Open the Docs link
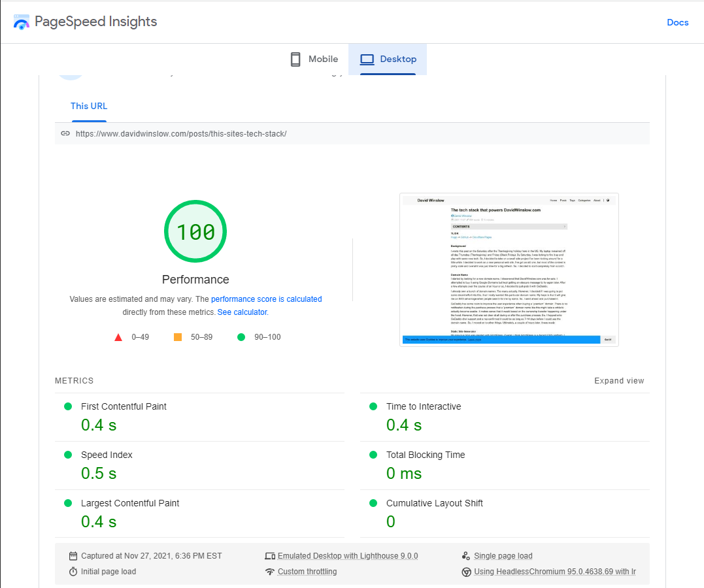 pos(677,22)
